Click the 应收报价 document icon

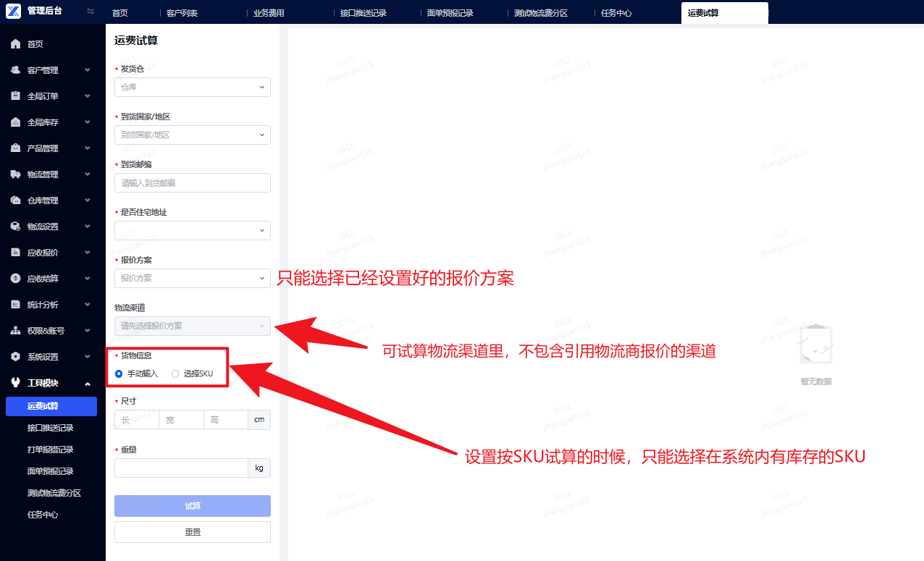pyautogui.click(x=15, y=253)
